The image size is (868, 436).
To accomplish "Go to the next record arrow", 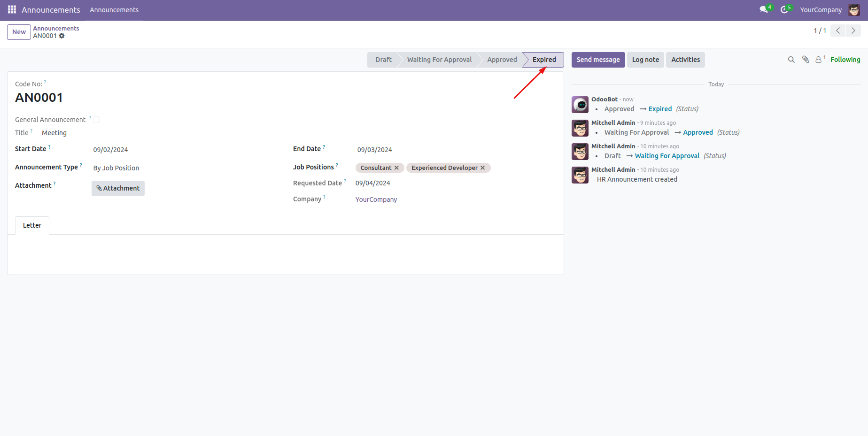I will tap(853, 31).
